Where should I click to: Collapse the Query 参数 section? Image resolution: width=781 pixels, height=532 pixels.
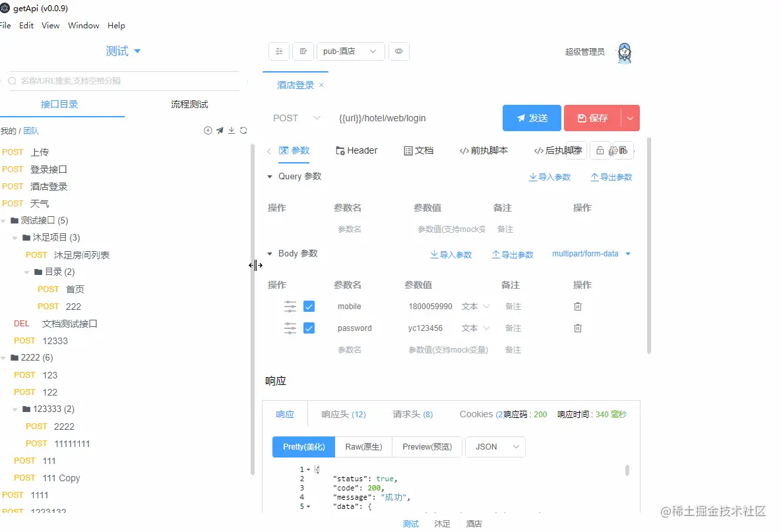tap(270, 177)
